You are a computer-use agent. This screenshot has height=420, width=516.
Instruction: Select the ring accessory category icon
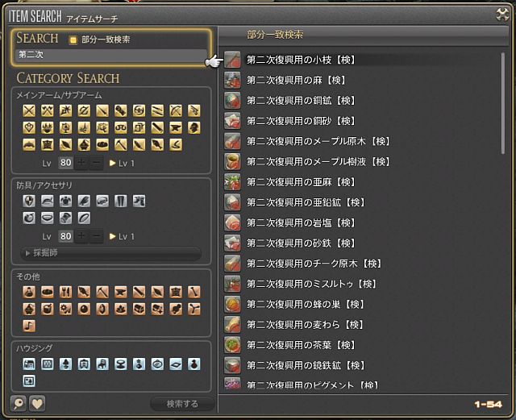click(84, 218)
